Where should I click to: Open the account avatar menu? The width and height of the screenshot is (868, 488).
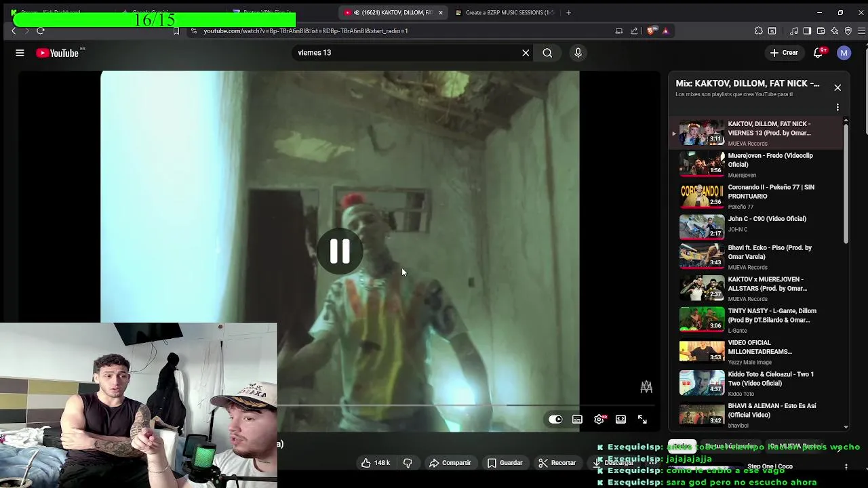point(844,53)
